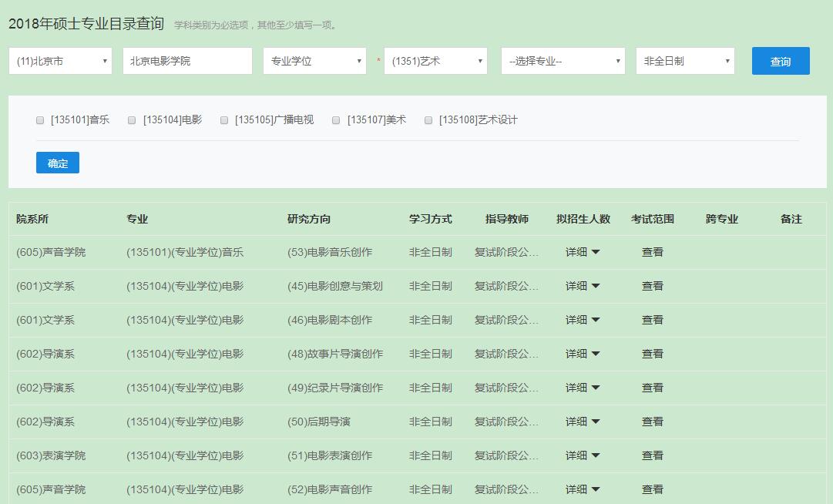
Task: Check the [135105]广播电视 checkbox
Action: pyautogui.click(x=223, y=119)
